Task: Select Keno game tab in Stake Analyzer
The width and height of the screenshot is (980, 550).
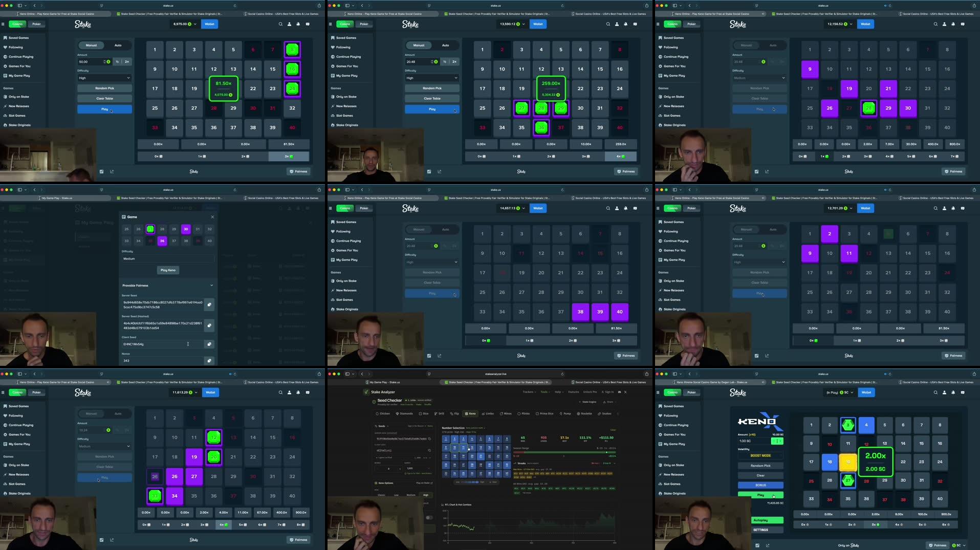Action: click(470, 413)
